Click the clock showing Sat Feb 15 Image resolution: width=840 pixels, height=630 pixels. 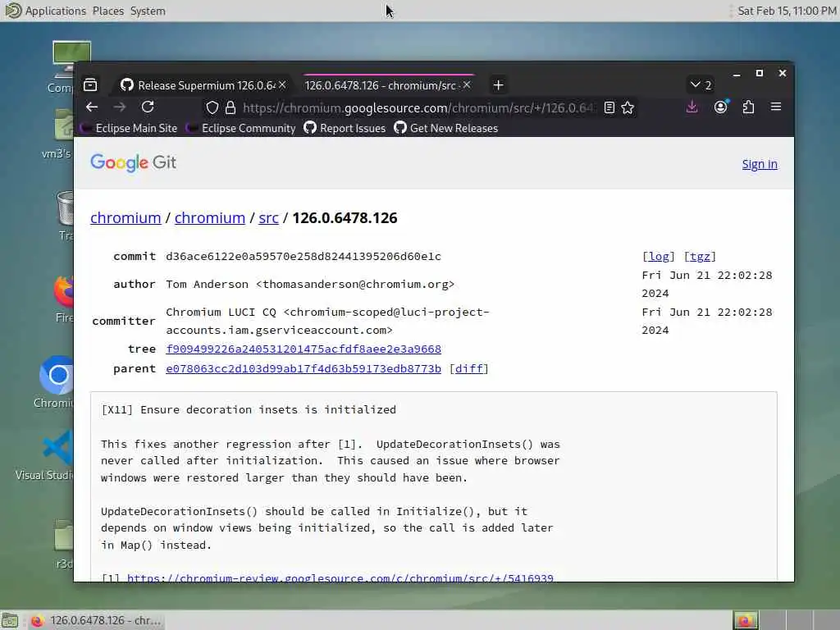point(787,11)
